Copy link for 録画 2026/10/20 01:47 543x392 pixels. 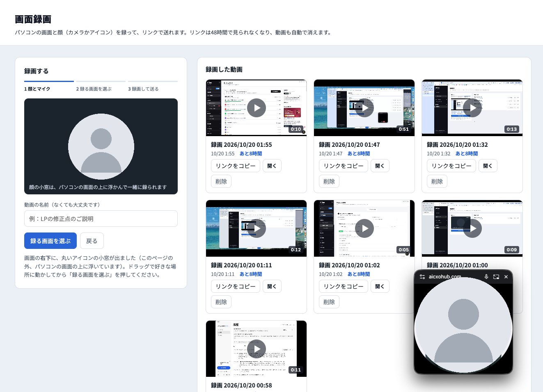(344, 166)
